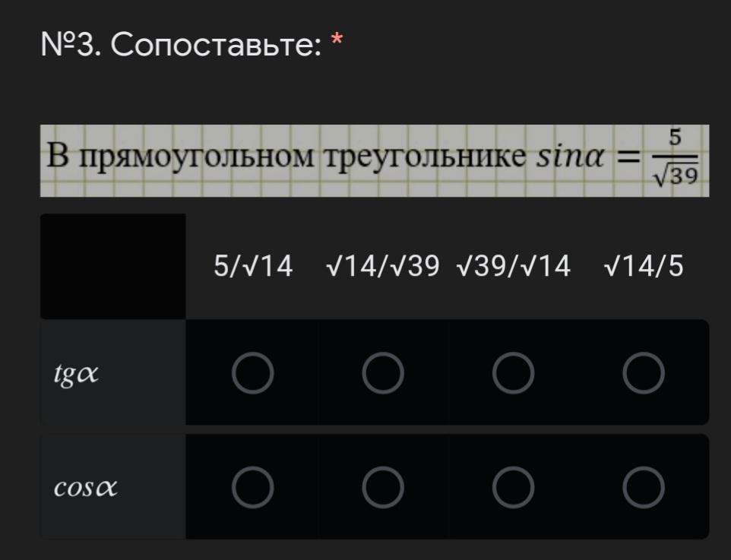Choose √14/√39 in the cosα row
This screenshot has width=731, height=560.
point(382,487)
